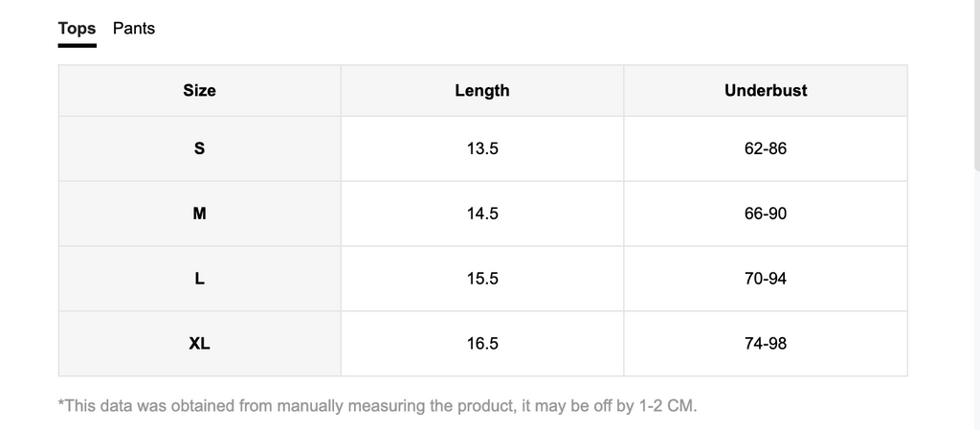Click the Length column header
The height and width of the screenshot is (430, 980).
pos(482,91)
